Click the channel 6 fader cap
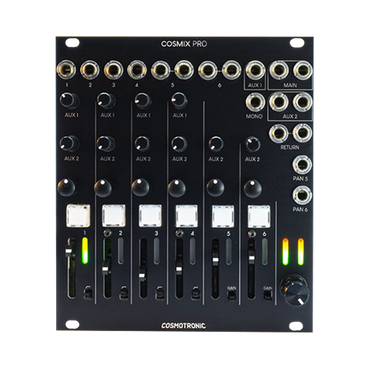Image resolution: width=370 pixels, height=370 pixels. tap(252, 257)
